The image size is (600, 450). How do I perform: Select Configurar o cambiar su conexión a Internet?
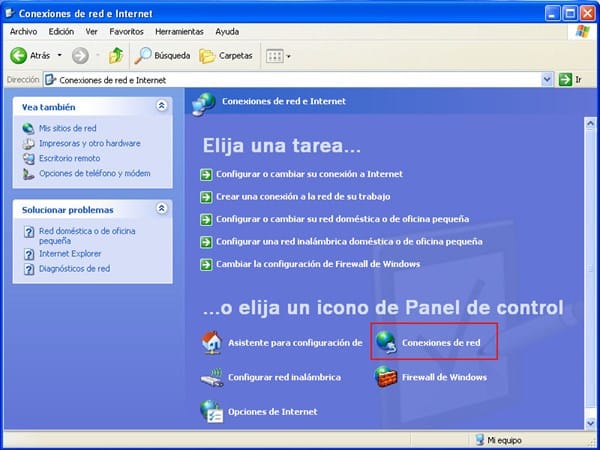309,174
